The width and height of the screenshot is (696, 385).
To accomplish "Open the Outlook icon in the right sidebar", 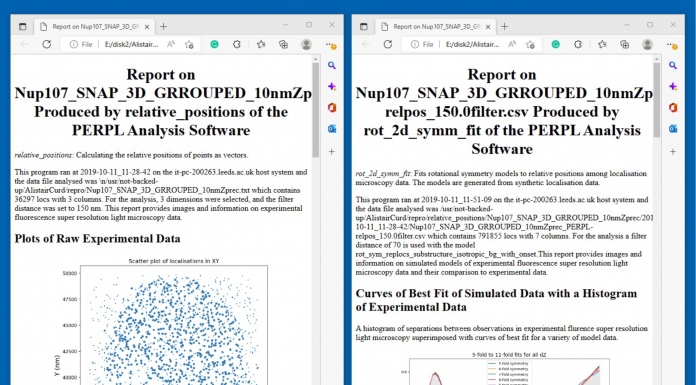I will [673, 129].
